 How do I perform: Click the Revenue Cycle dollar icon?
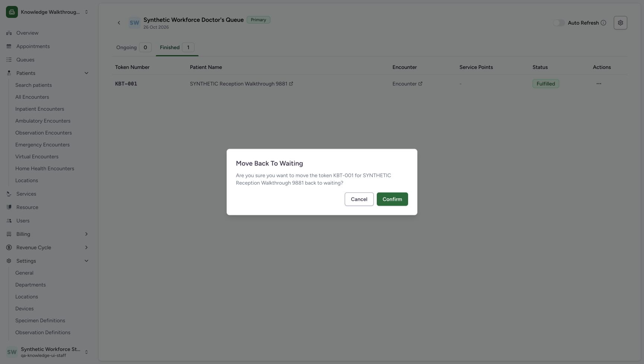(x=9, y=247)
